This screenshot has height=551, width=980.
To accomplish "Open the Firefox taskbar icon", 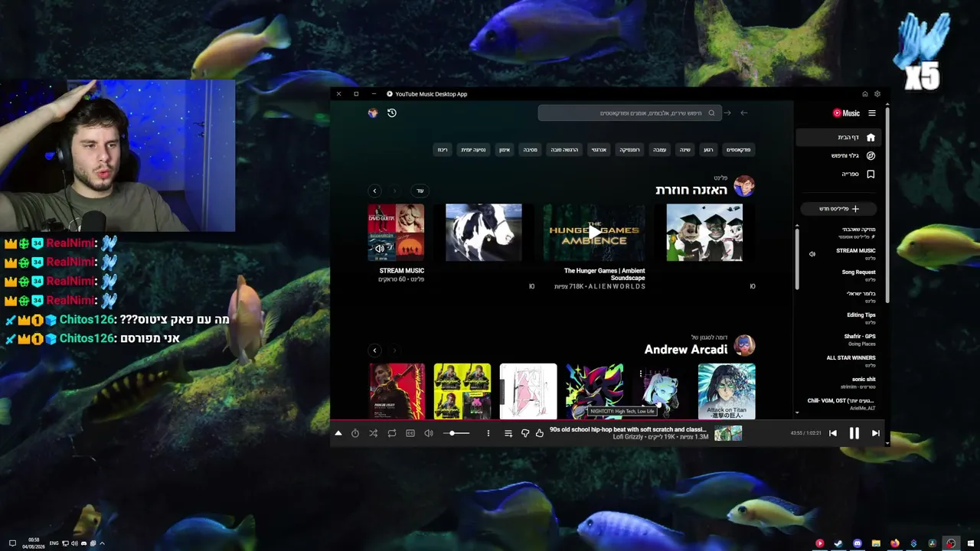I will [x=895, y=543].
